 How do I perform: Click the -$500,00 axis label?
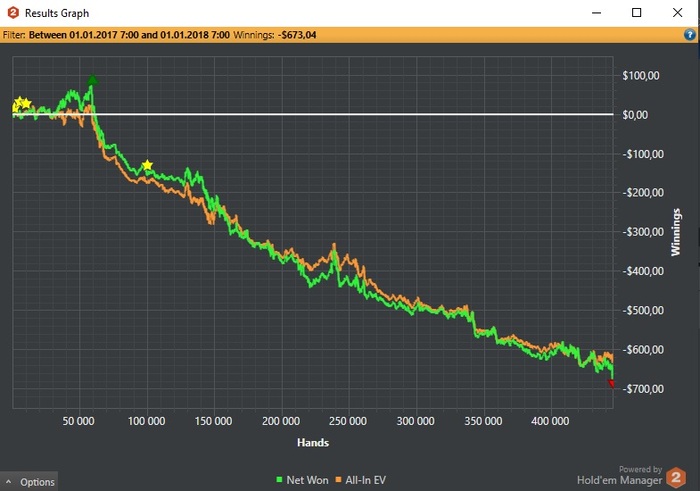(643, 310)
